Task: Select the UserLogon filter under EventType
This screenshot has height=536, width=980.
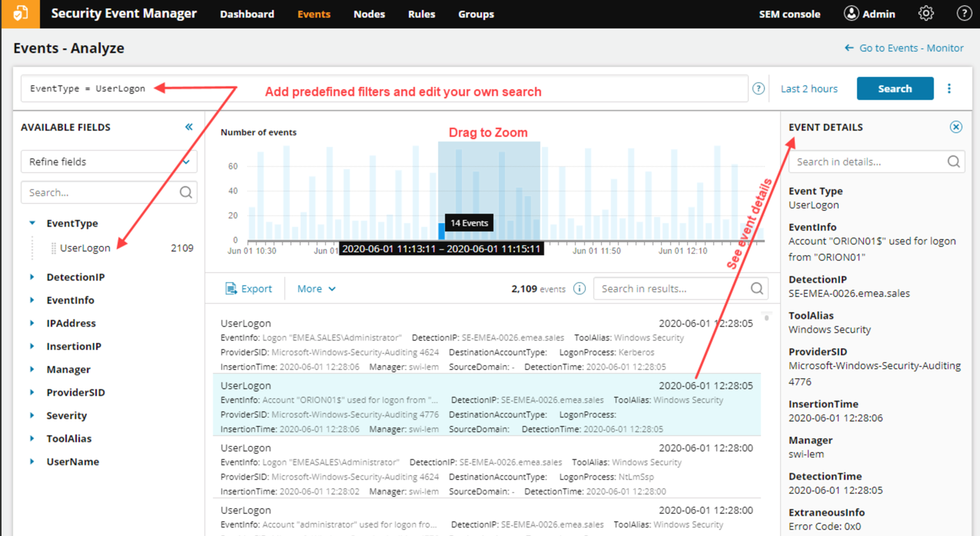Action: 85,248
